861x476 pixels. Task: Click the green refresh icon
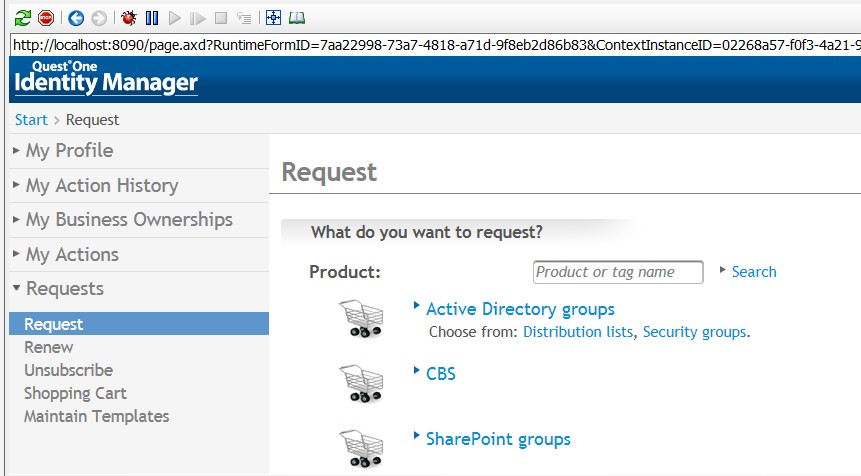(23, 18)
